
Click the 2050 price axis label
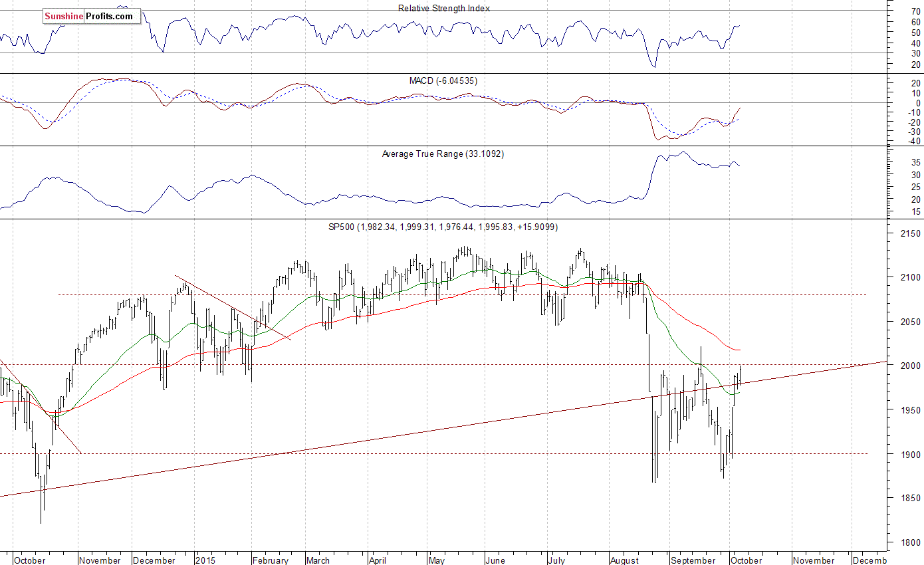pos(911,322)
